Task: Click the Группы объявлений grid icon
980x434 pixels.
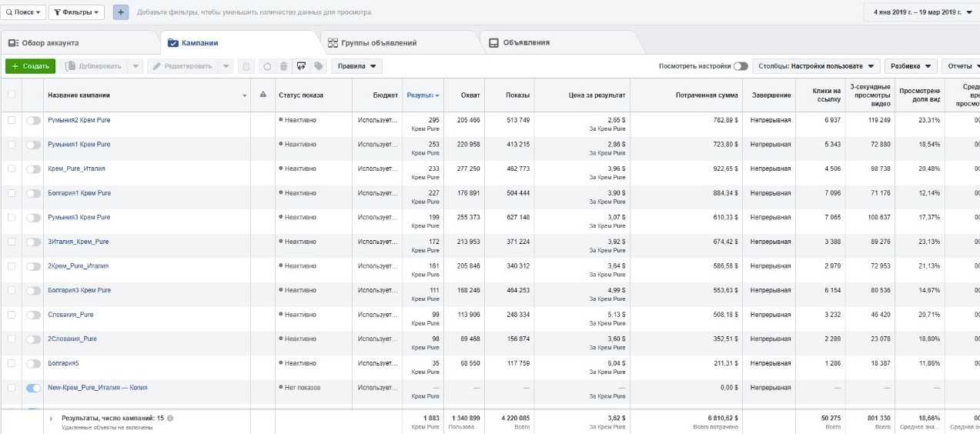Action: tap(333, 43)
